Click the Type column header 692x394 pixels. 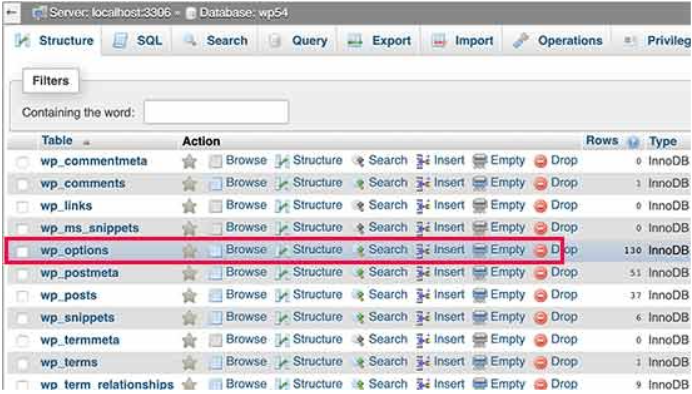pyautogui.click(x=662, y=141)
